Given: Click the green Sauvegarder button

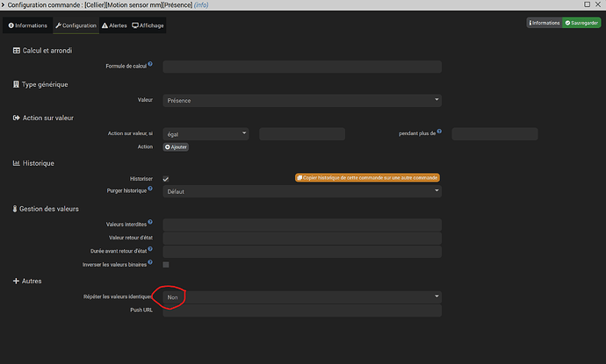Looking at the screenshot, I should 581,23.
